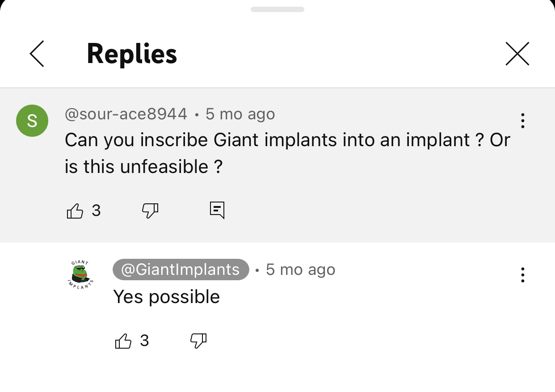Viewport: 555px width, 392px height.
Task: Go back using the left arrow
Action: [37, 54]
